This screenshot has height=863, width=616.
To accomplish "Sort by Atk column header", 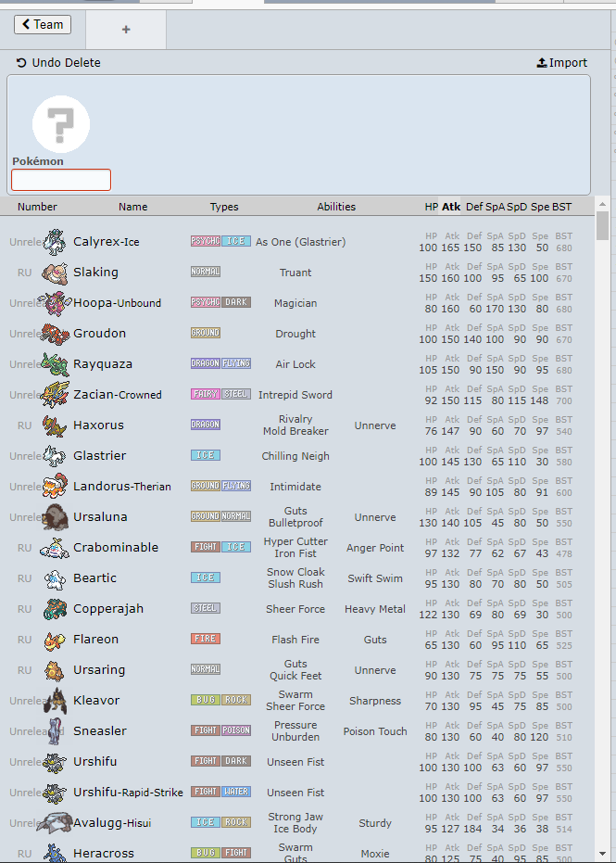I will [451, 207].
